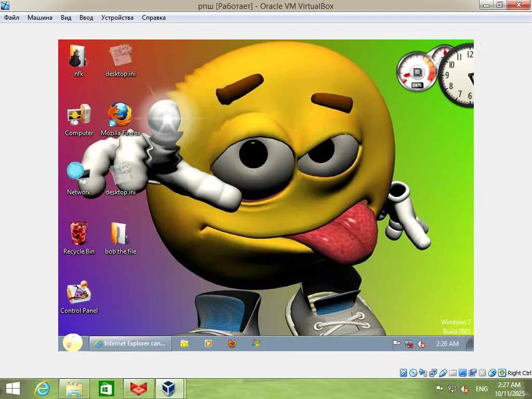This screenshot has width=532, height=399.
Task: Open the ENG language switcher on host taskbar
Action: point(482,389)
